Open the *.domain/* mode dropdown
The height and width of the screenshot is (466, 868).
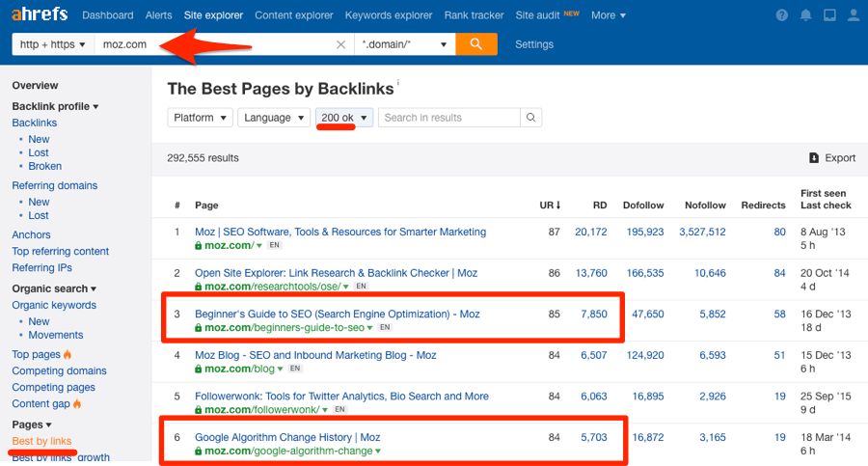click(405, 44)
